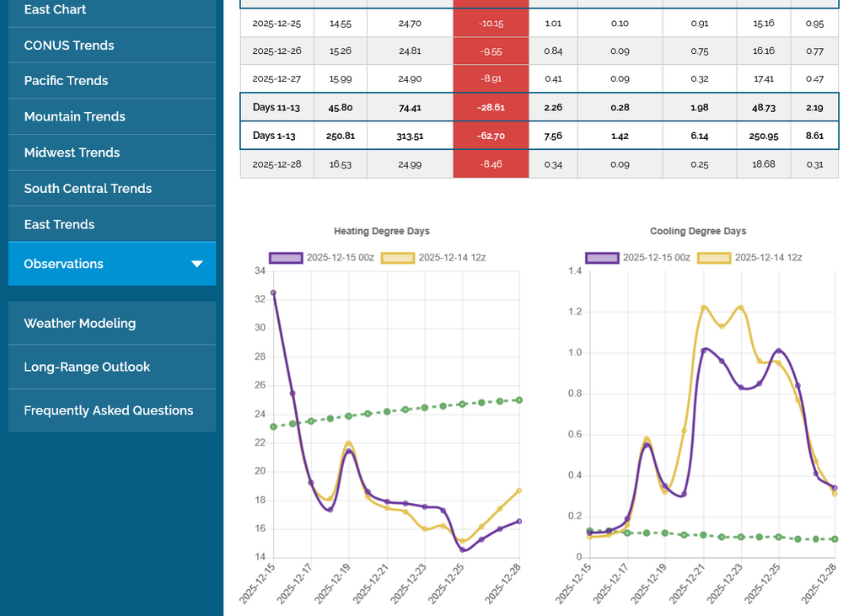Screen dimensions: 843x616
Task: Select Mountain Trends sidebar item
Action: click(74, 117)
